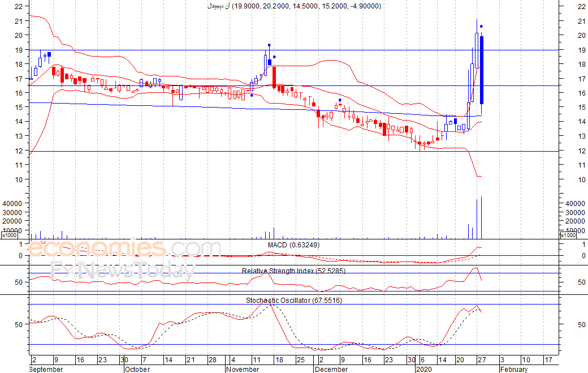This screenshot has height=373, width=588.
Task: Click the tallest blue volume bar at January 27
Action: point(482,218)
